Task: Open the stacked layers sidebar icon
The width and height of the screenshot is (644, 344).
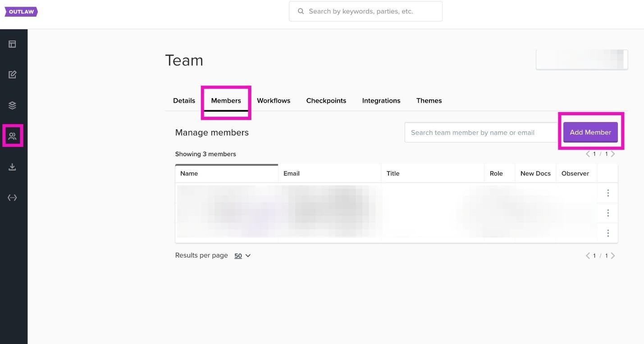Action: click(12, 105)
